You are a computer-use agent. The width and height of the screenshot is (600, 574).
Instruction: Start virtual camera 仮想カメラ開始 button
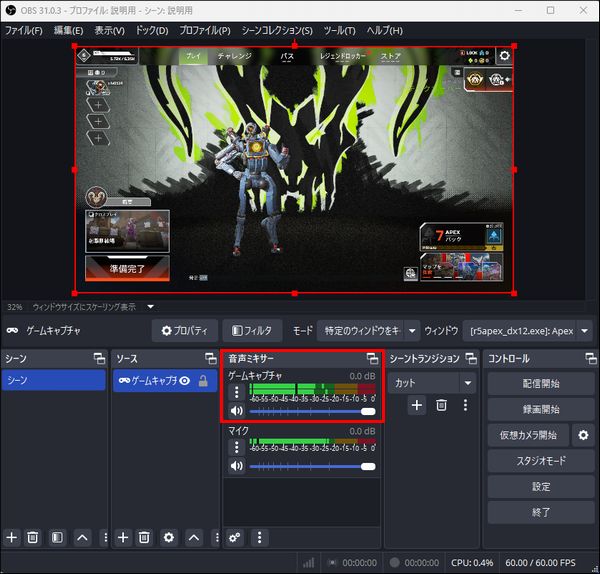pos(528,435)
